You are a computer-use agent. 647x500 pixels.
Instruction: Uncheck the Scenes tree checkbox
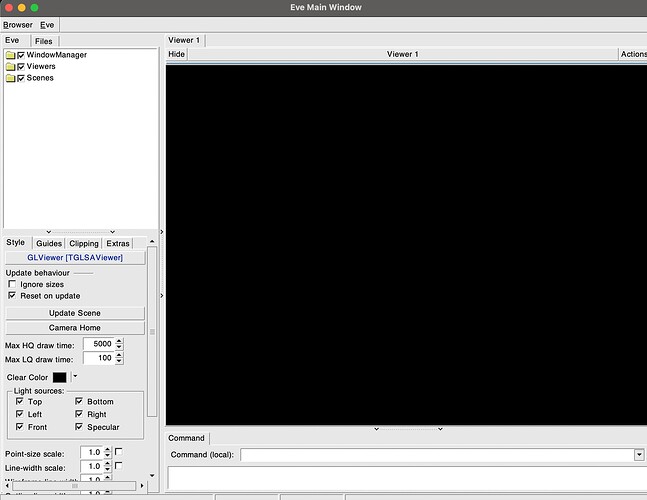21,78
